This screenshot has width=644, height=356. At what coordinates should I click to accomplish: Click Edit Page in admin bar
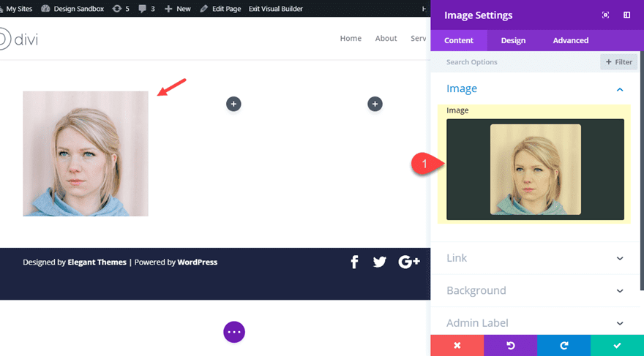click(220, 9)
